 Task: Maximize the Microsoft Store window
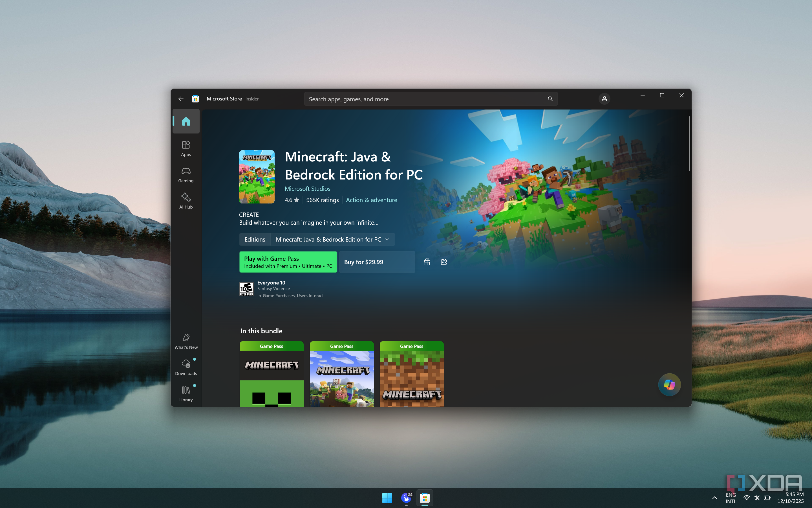click(x=662, y=95)
